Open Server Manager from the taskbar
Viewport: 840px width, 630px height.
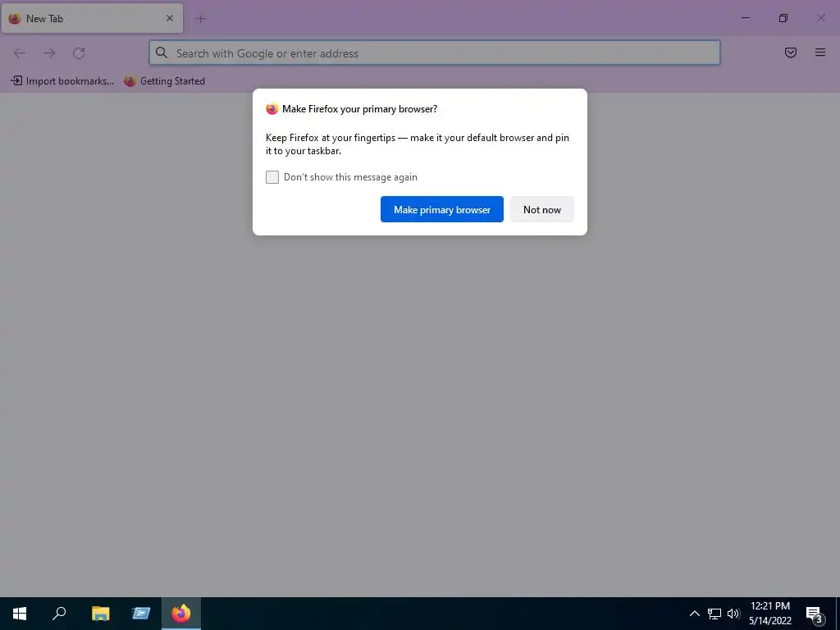[141, 614]
